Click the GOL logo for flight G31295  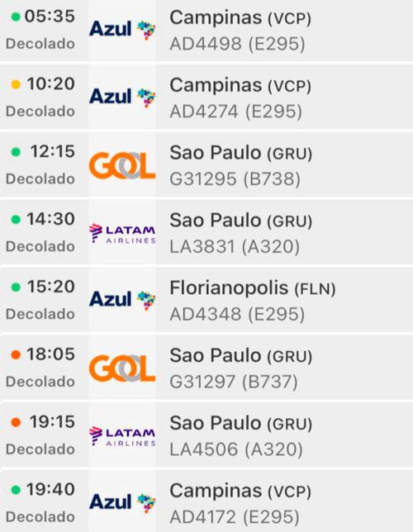[x=122, y=165]
